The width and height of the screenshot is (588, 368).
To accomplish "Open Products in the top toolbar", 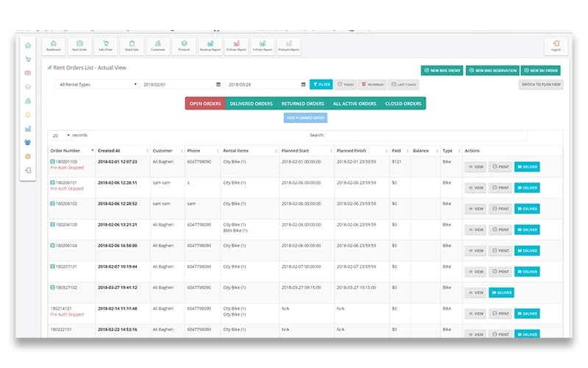I will [184, 46].
